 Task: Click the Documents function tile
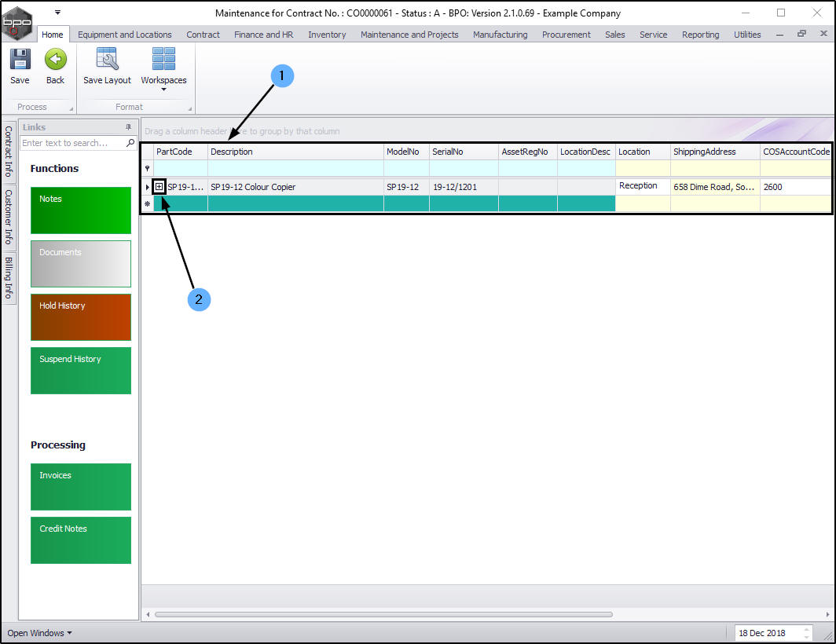tap(81, 264)
